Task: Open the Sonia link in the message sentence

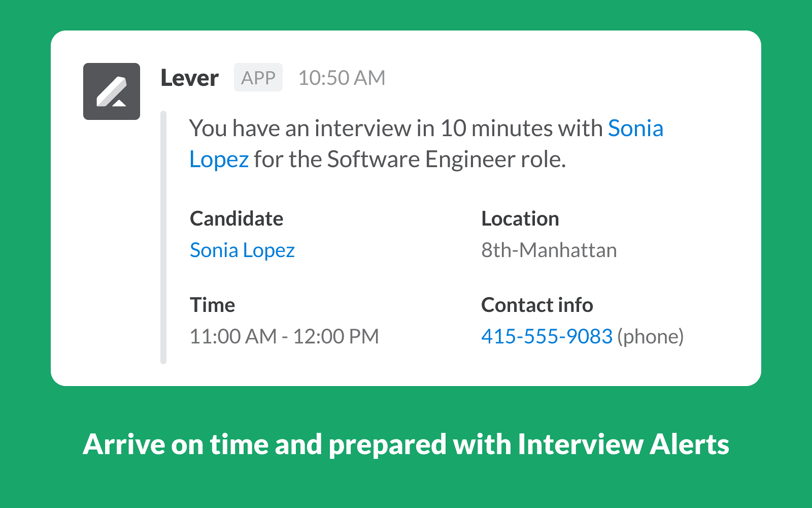Action: [635, 129]
